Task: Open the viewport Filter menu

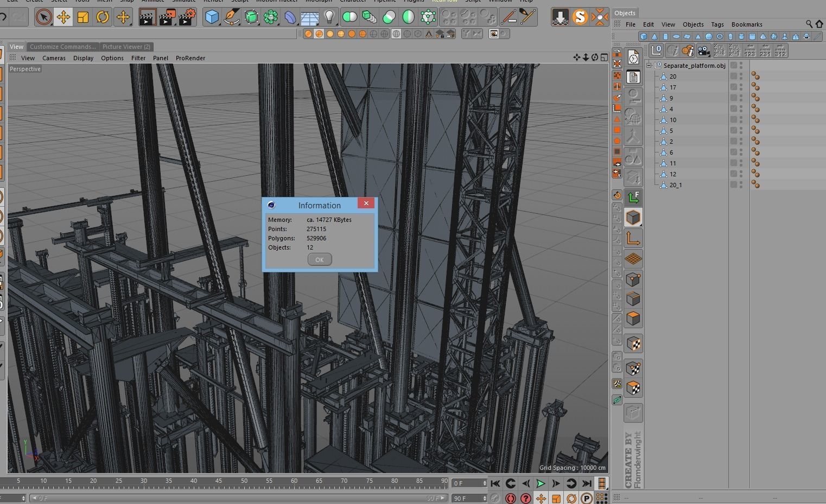Action: [138, 58]
